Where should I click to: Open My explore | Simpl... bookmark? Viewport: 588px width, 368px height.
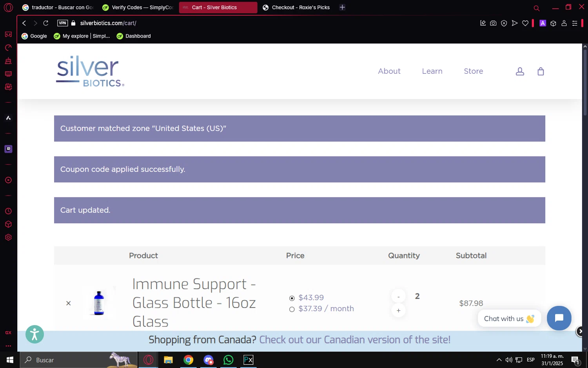click(x=82, y=36)
